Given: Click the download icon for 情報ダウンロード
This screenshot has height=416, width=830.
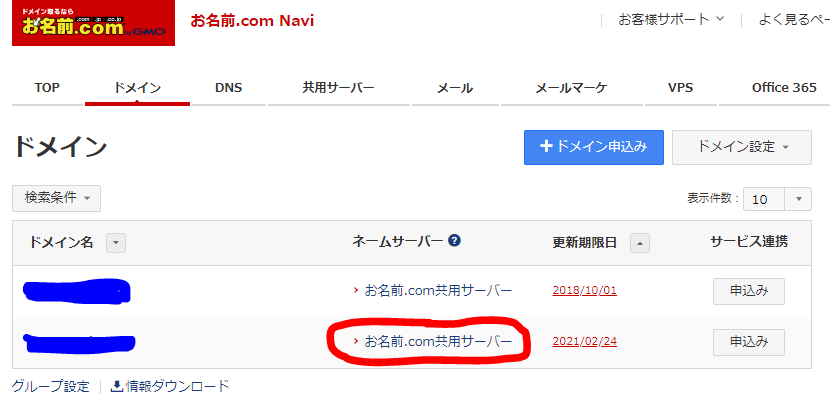Looking at the screenshot, I should tap(116, 386).
